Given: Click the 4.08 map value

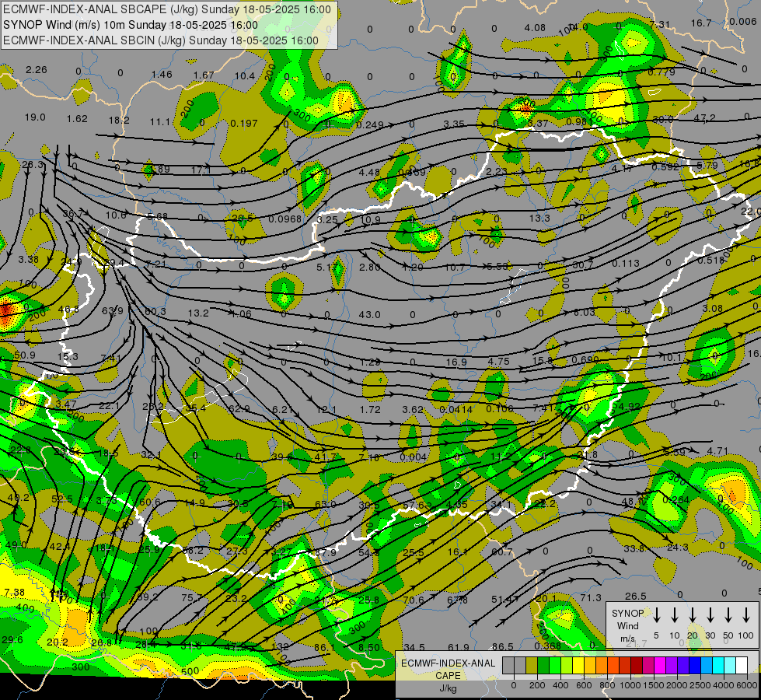Looking at the screenshot, I should (535, 28).
